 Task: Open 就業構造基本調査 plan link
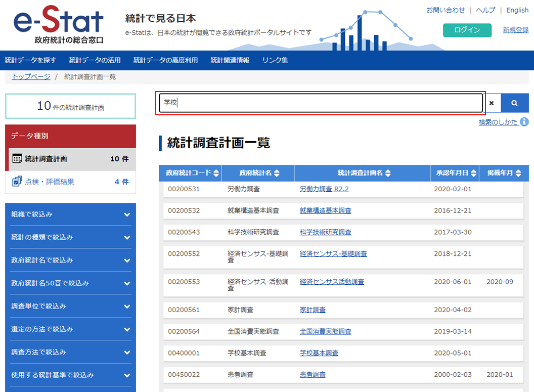[325, 210]
